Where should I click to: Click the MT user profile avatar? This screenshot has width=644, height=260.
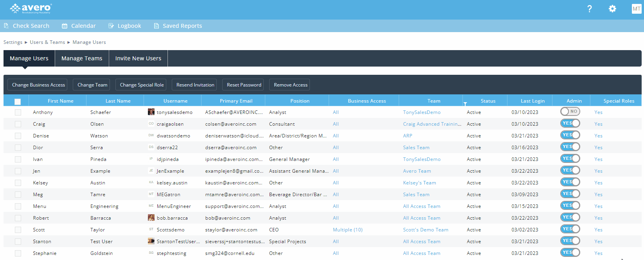(x=636, y=9)
